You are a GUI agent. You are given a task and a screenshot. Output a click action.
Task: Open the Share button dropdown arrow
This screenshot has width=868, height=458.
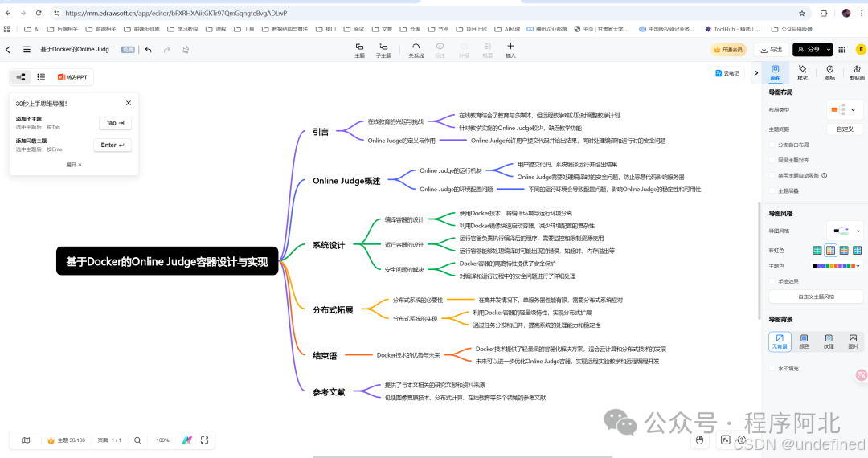(829, 50)
